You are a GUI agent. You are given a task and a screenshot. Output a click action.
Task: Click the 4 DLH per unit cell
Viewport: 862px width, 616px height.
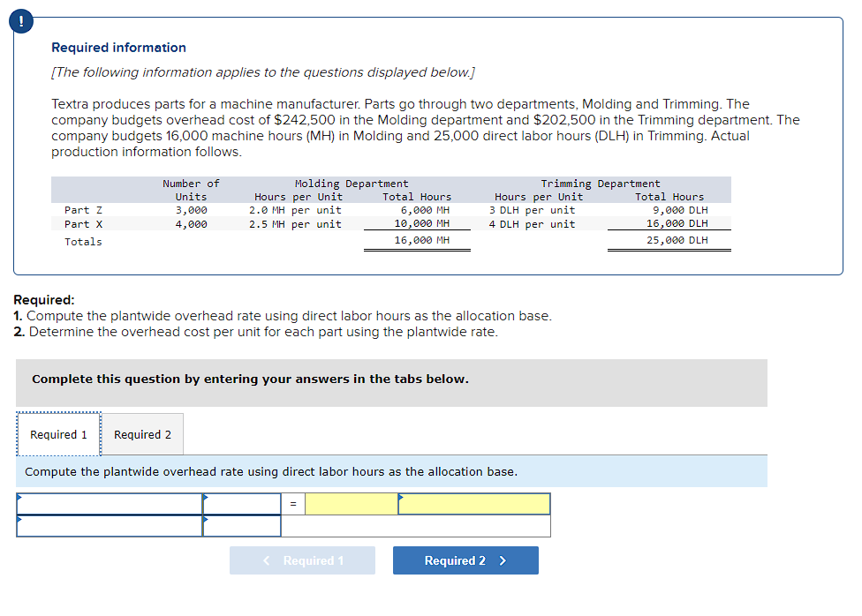533,224
